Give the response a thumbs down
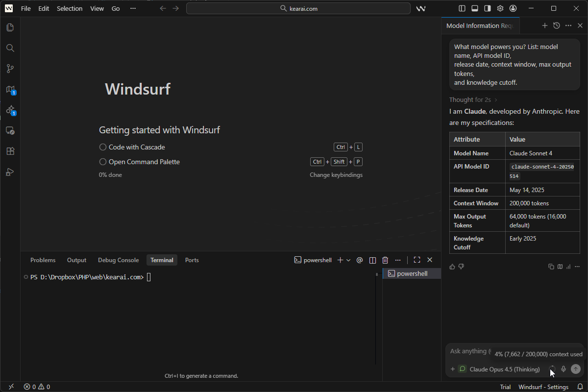 (x=461, y=267)
